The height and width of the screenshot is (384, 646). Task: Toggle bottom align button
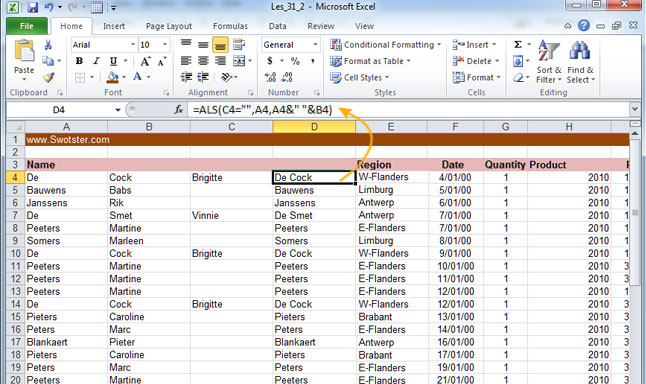[x=220, y=44]
